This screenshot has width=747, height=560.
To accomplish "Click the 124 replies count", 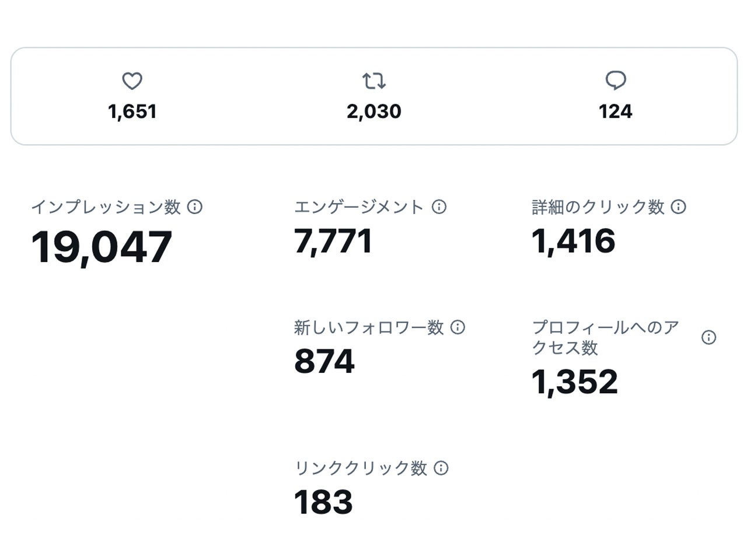I will point(616,111).
